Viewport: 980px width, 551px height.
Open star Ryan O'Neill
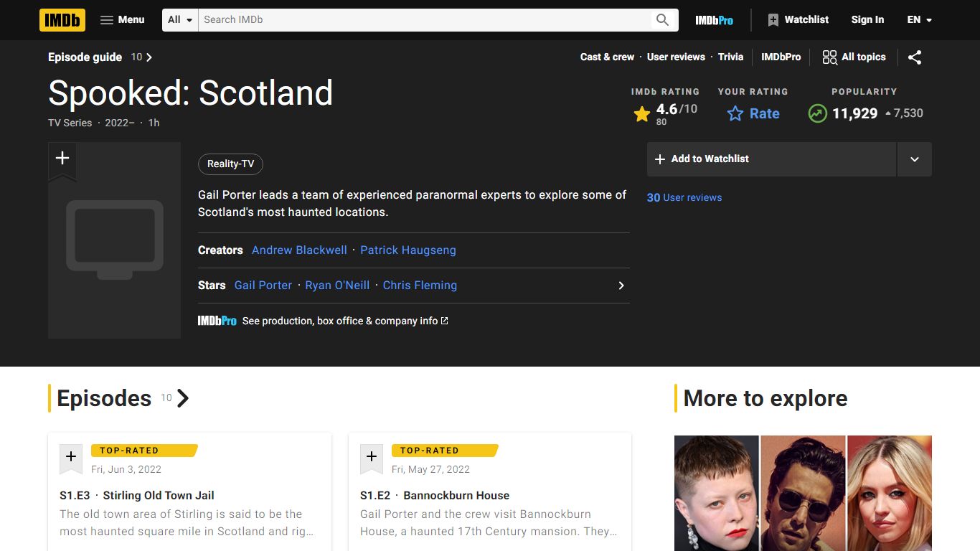coord(337,286)
